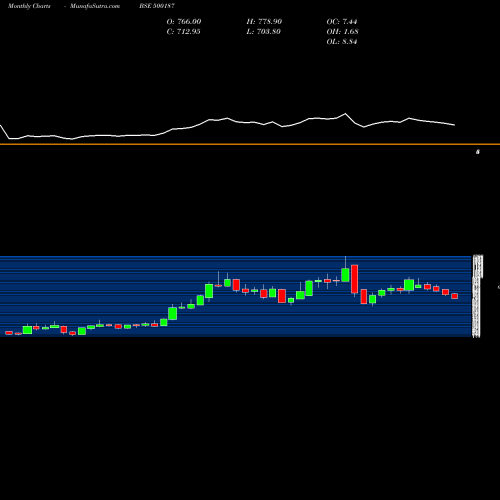This screenshot has height=500, width=500.
Task: Click the last red candle at the right end
Action: coord(455,296)
